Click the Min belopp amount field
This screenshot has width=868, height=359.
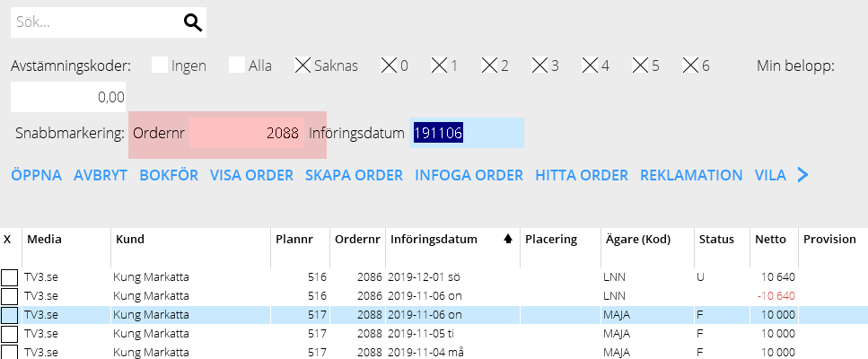click(x=68, y=97)
